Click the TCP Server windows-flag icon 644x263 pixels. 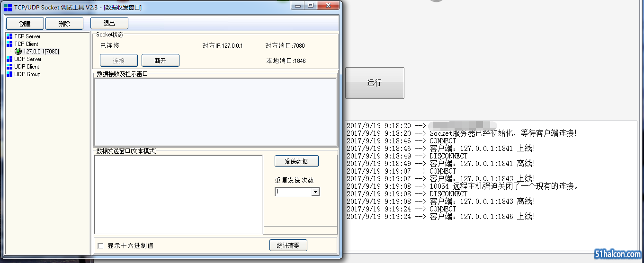(9, 36)
